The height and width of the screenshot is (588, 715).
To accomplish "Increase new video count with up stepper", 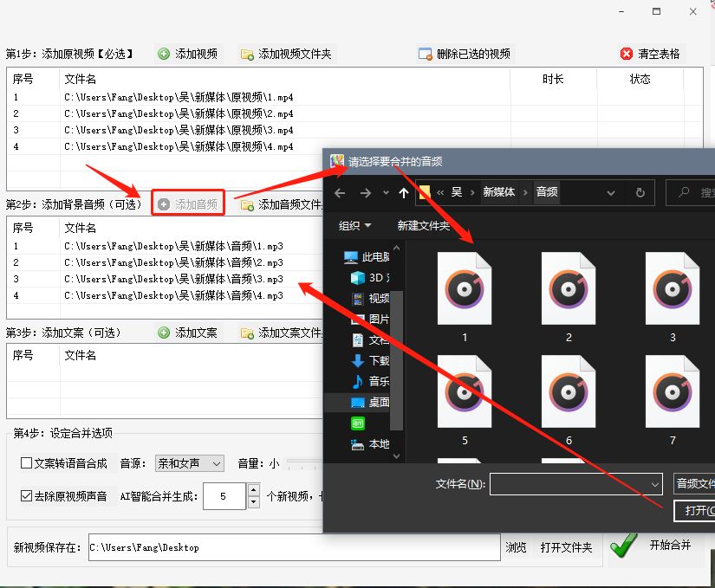I will 254,490.
